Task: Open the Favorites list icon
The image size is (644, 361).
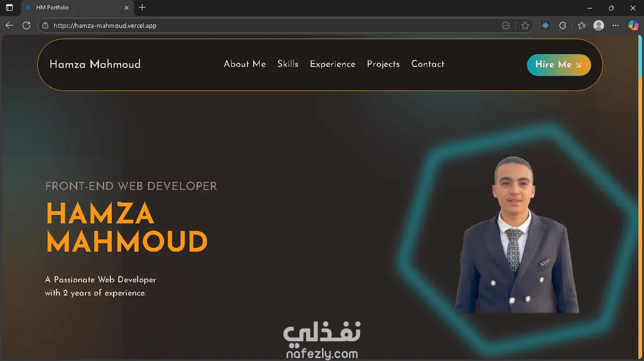Action: tap(582, 25)
